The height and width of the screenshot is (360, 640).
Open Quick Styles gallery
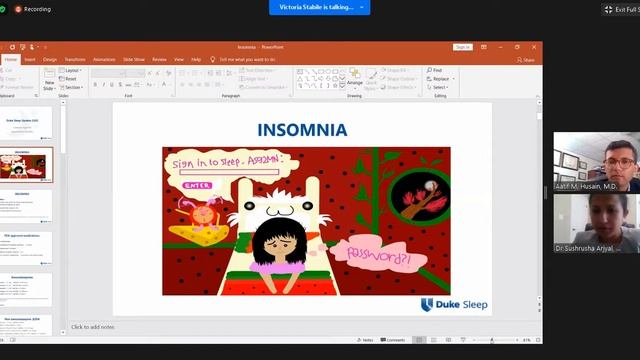pos(371,80)
